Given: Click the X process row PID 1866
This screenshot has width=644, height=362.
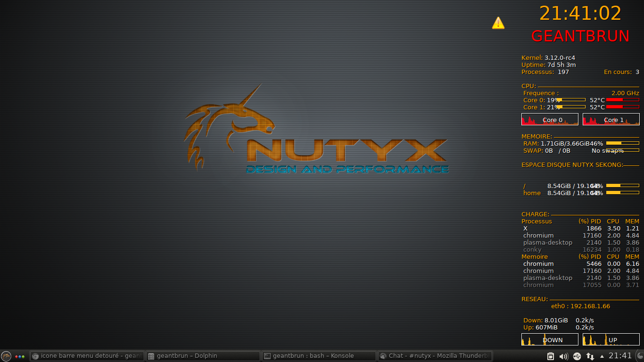Looking at the screenshot, I should click(x=581, y=229).
